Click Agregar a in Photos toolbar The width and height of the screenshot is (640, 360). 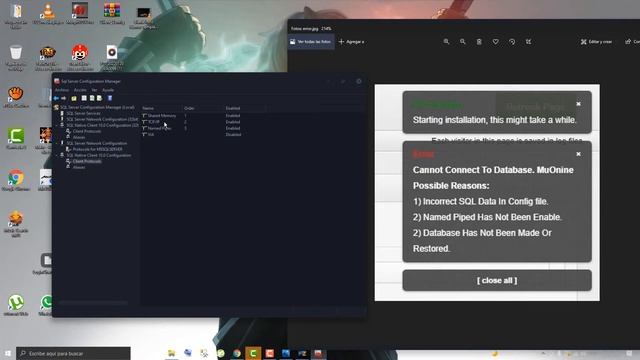coord(351,42)
